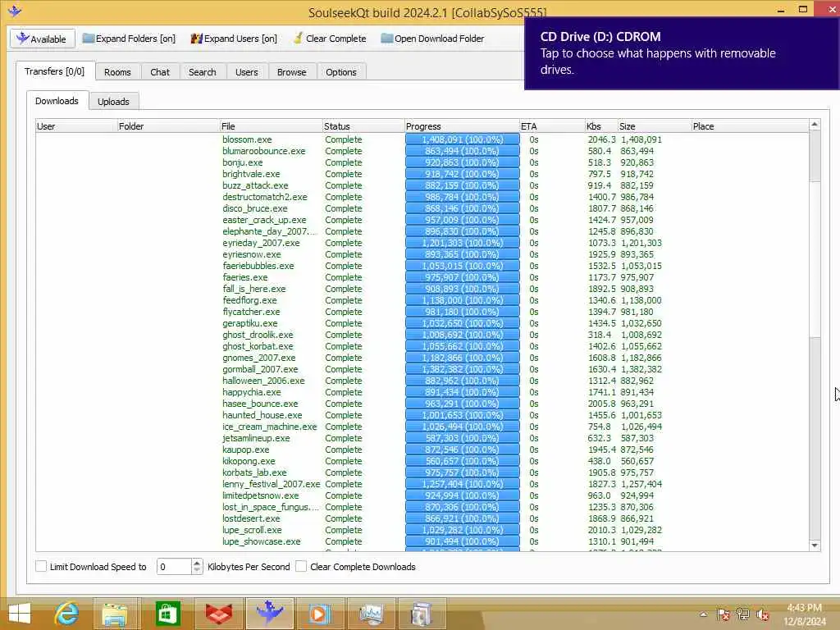Enable Limit Download Speed checkbox
This screenshot has height=630, width=840.
click(x=41, y=566)
